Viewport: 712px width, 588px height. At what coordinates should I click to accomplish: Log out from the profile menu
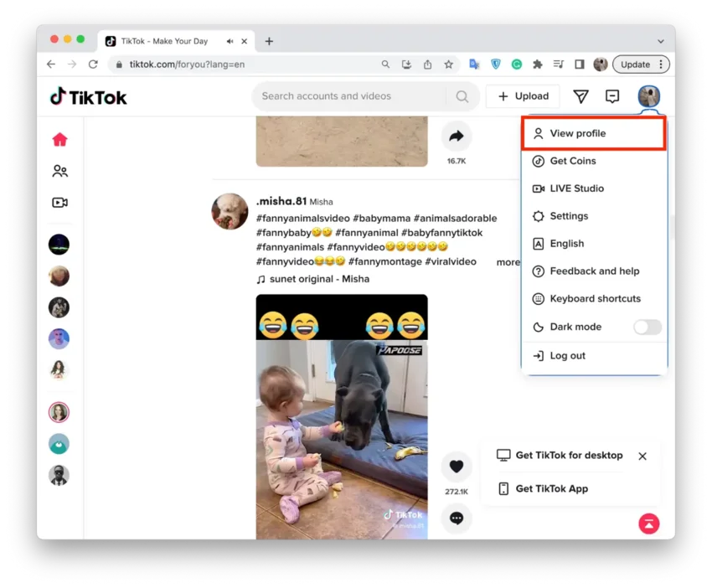point(568,355)
